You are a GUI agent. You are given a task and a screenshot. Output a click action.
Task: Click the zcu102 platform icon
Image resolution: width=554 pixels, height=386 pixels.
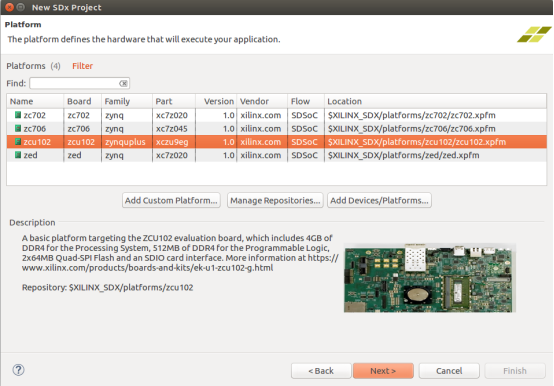point(18,142)
